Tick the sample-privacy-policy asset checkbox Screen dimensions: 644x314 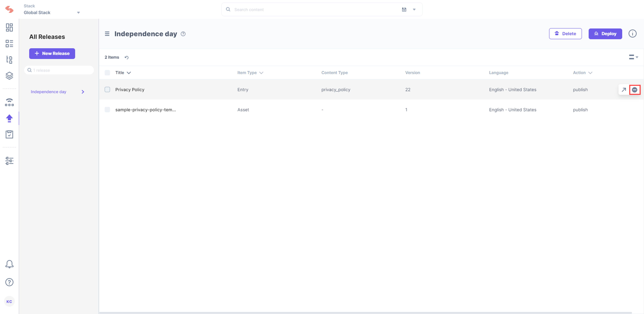tap(107, 109)
